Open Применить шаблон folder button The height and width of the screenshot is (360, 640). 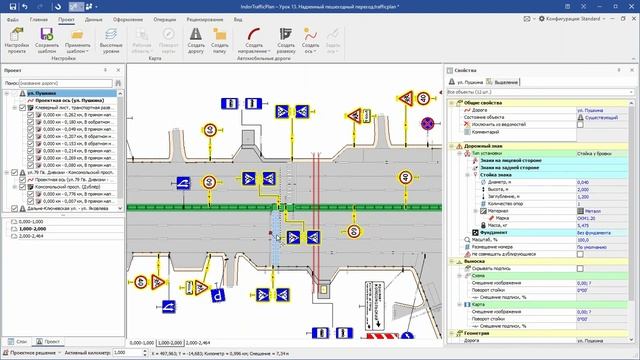pos(77,40)
